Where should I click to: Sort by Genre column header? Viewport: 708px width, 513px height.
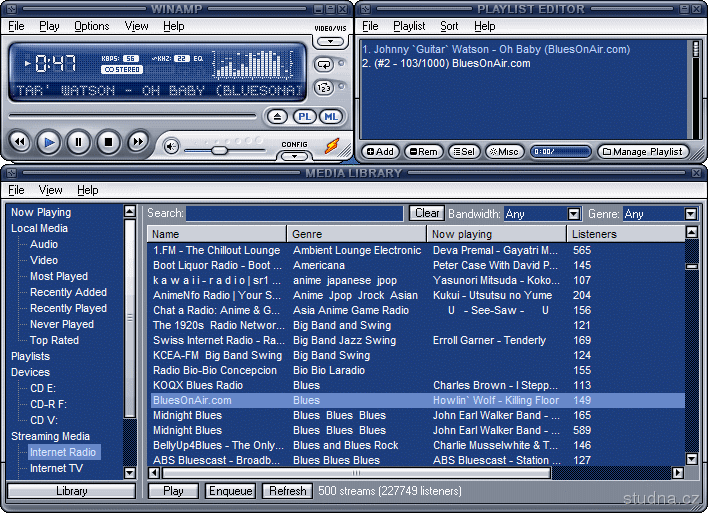(x=357, y=234)
